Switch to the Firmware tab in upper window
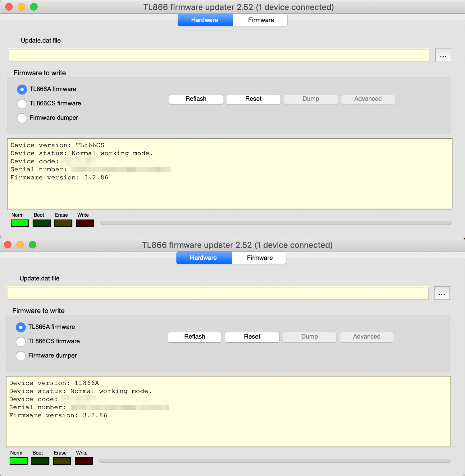This screenshot has width=465, height=476. point(261,20)
